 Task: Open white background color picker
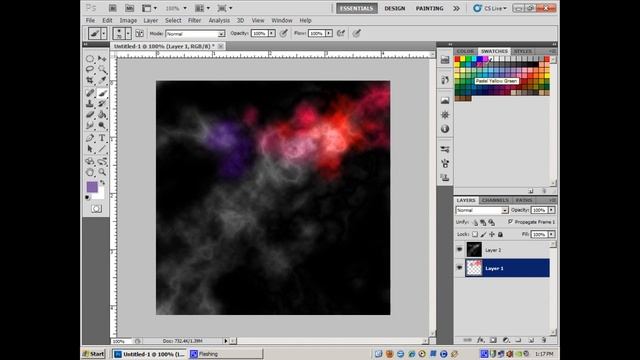pyautogui.click(x=100, y=196)
